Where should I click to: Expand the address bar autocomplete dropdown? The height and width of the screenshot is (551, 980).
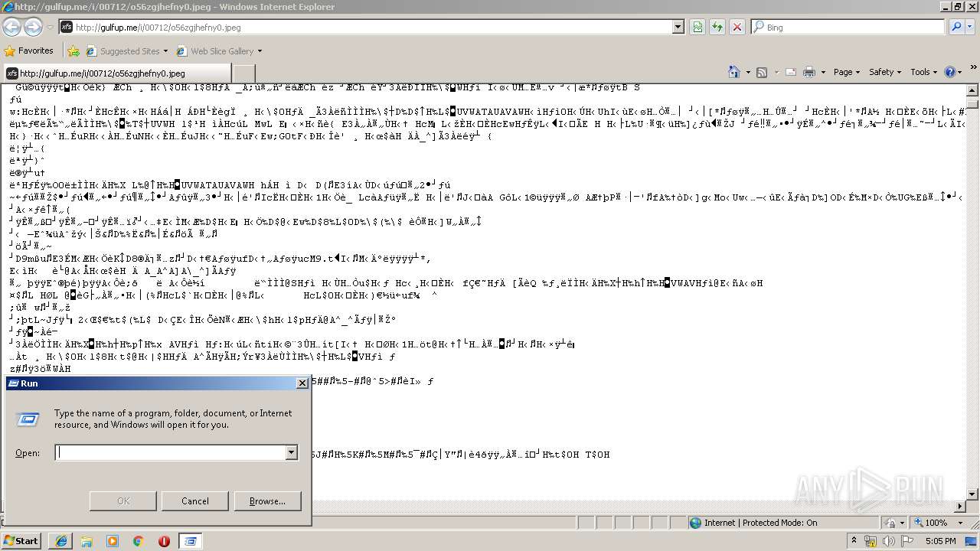[678, 27]
